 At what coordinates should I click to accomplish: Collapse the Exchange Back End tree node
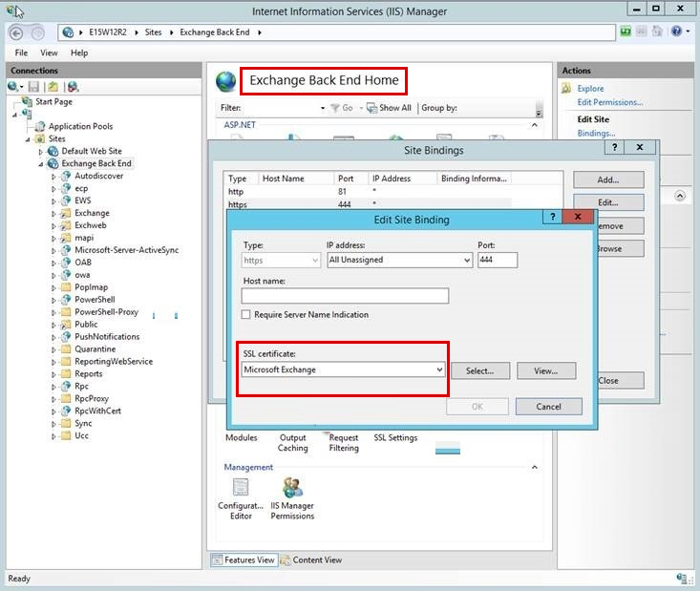41,164
